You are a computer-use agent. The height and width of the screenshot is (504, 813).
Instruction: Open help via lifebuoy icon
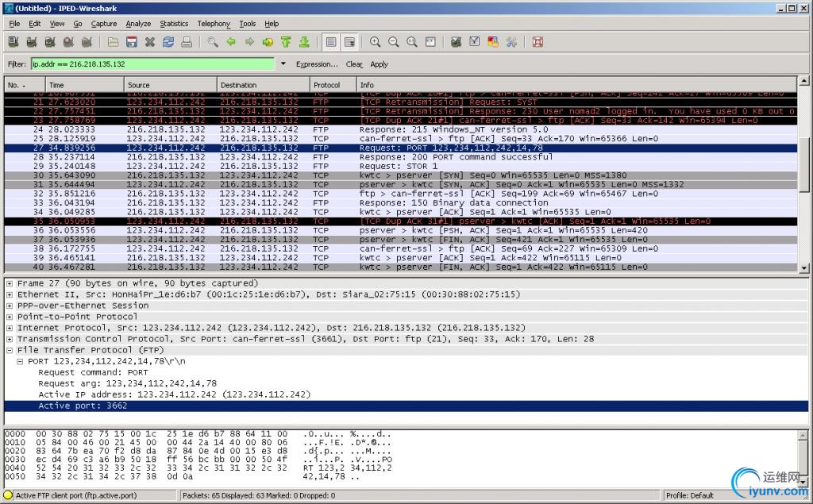[538, 42]
